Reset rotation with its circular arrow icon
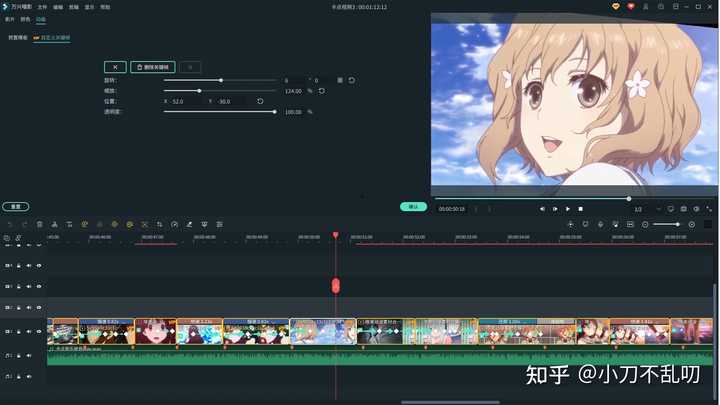This screenshot has height=405, width=720. 352,80
